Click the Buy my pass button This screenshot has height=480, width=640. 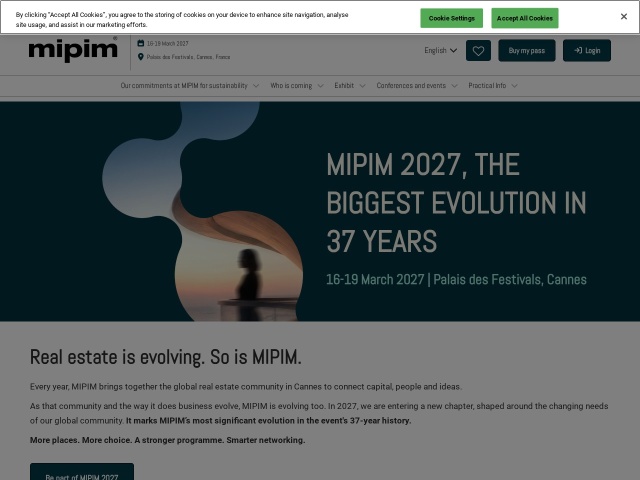tap(527, 51)
